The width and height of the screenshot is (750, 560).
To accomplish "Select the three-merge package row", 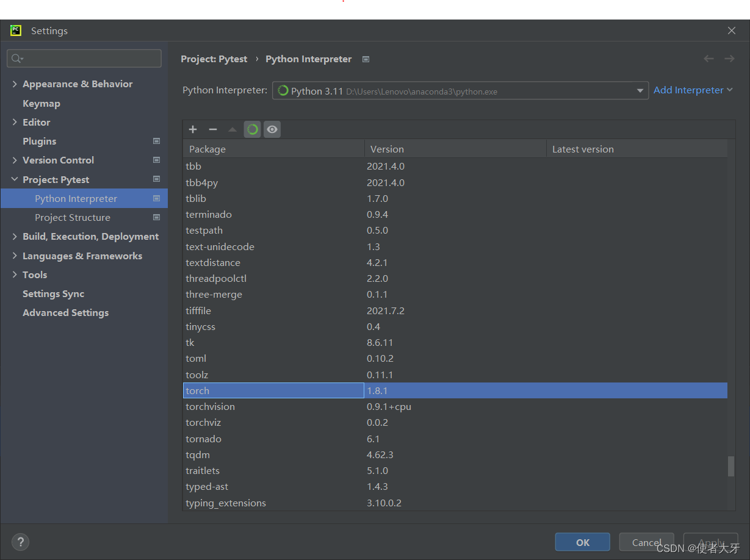I will click(x=455, y=294).
